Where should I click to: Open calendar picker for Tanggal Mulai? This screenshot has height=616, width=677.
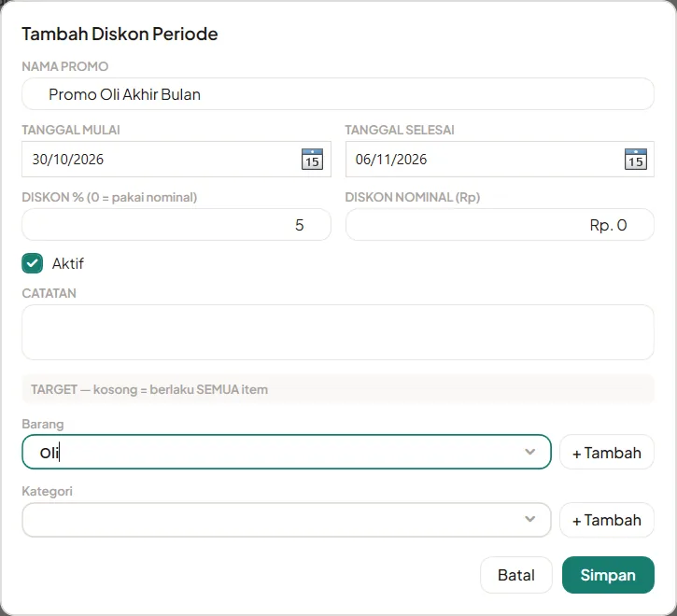(x=312, y=160)
